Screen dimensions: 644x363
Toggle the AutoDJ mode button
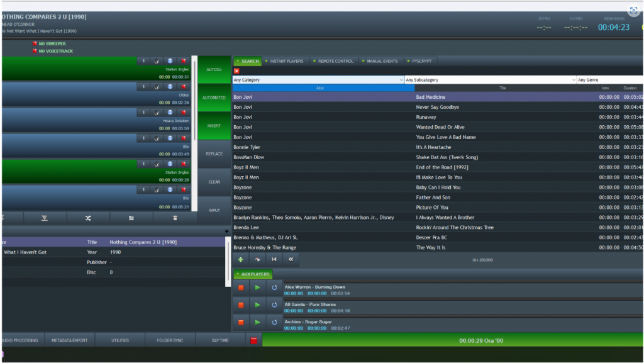coord(214,69)
